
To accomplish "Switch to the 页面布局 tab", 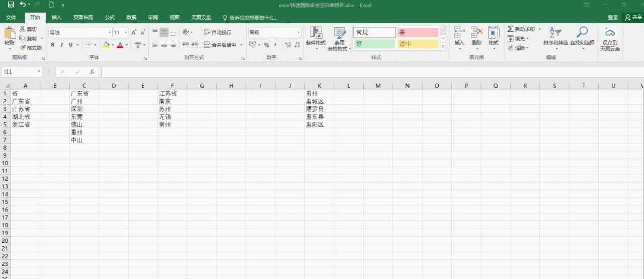I will click(83, 17).
